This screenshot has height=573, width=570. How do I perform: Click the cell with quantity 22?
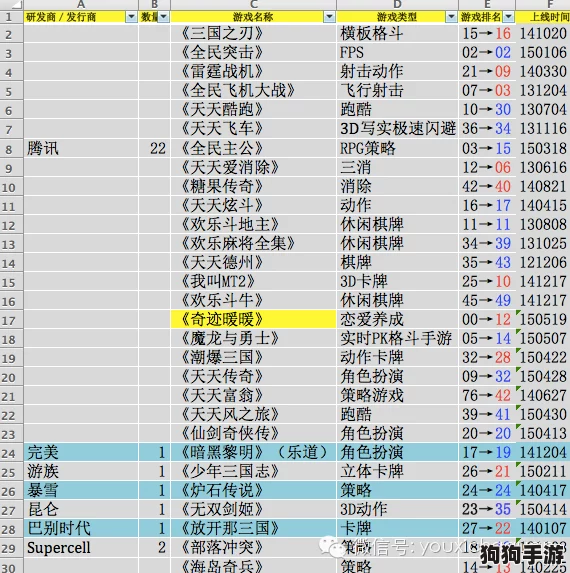155,149
